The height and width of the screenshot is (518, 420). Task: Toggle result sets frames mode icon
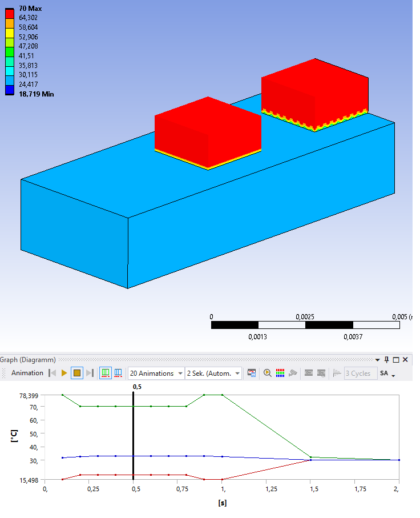click(118, 373)
